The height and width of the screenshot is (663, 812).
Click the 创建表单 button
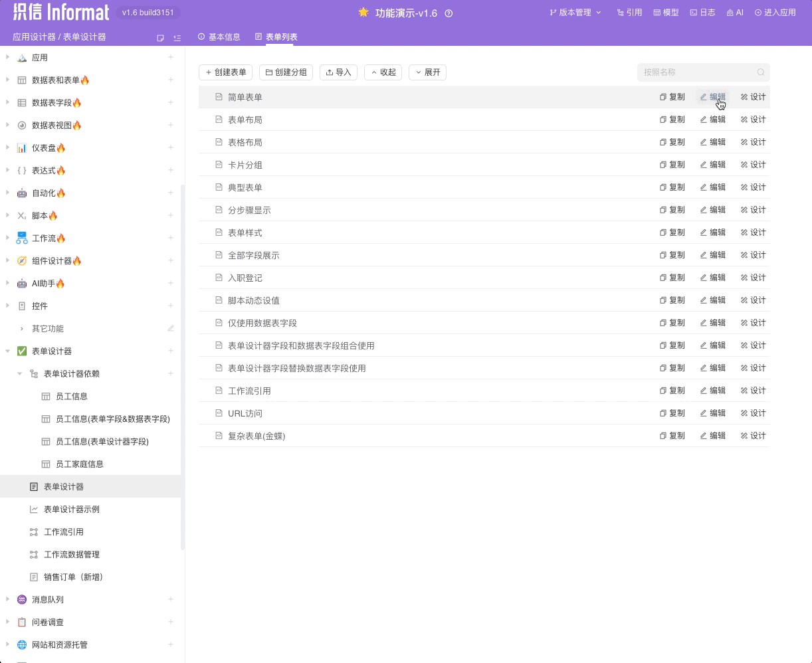(x=225, y=72)
